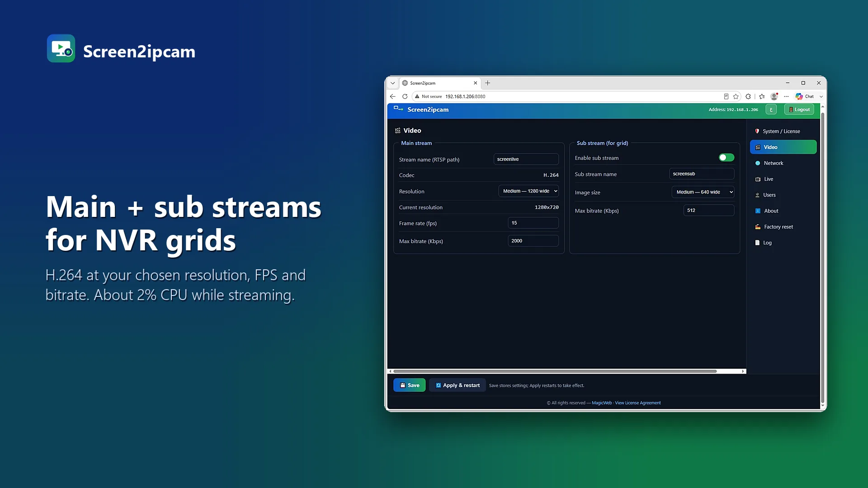
Task: Click the Stream name (RTSP path) field
Action: tap(526, 159)
